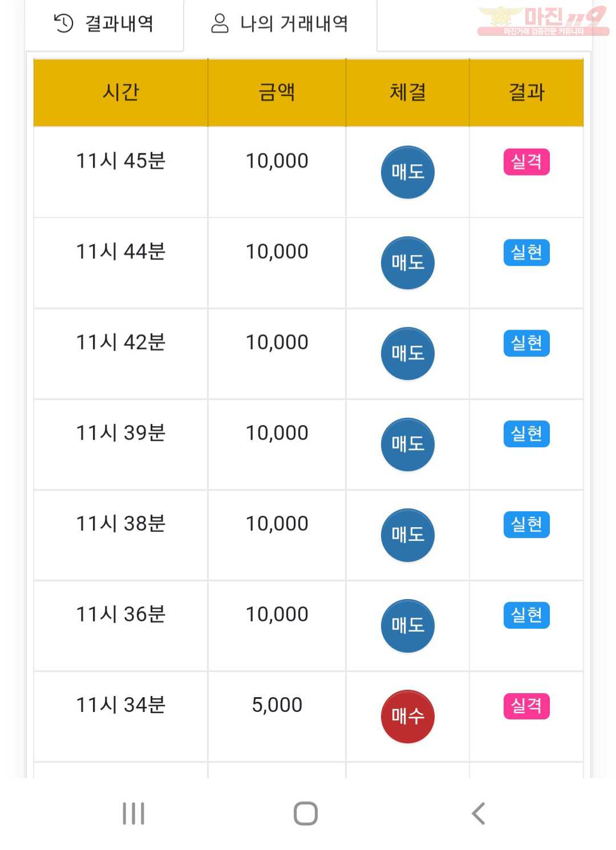The height and width of the screenshot is (850, 616).
Task: Tap the 매도 circle for 11시 42분
Action: pyautogui.click(x=408, y=354)
